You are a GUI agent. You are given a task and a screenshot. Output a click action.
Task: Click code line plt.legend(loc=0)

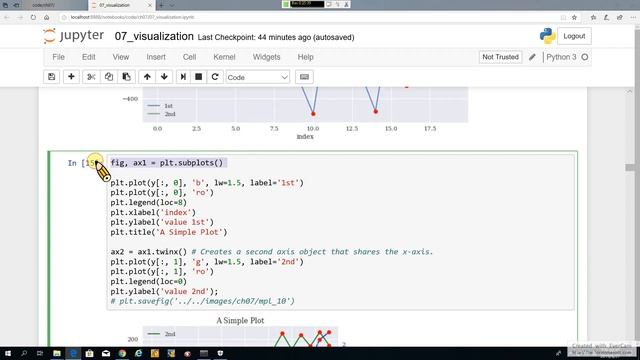click(149, 282)
